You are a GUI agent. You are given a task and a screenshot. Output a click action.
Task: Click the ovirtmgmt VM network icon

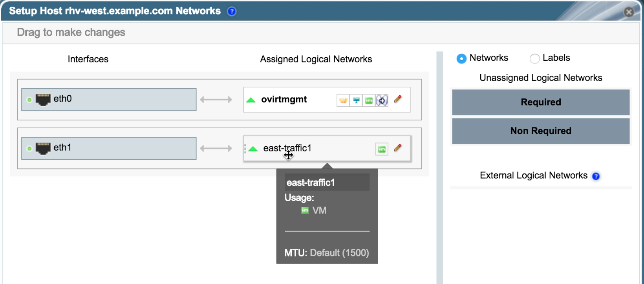[x=369, y=100]
